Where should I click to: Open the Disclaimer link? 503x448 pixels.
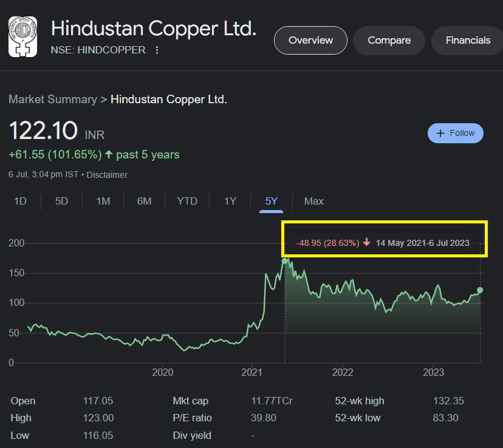coord(107,175)
